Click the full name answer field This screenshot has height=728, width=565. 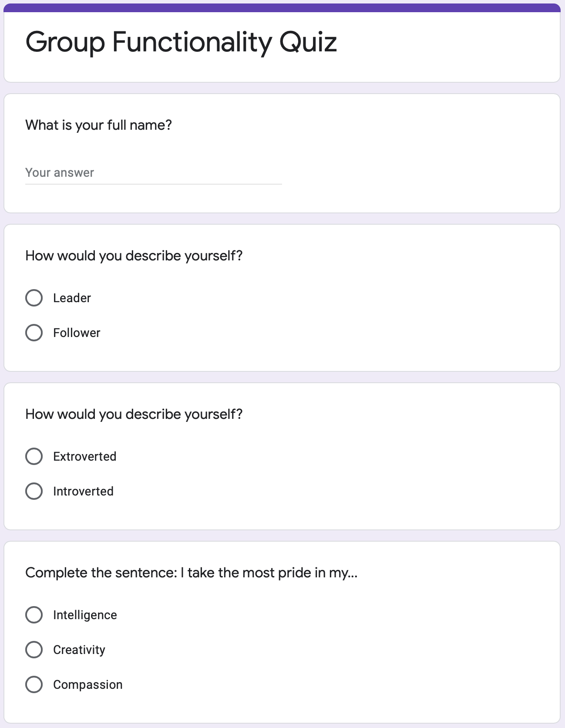click(153, 173)
